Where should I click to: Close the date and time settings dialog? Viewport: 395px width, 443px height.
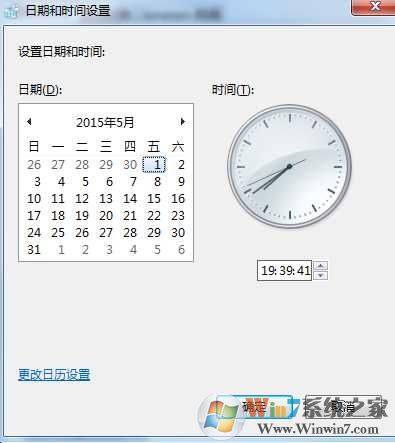click(x=373, y=7)
